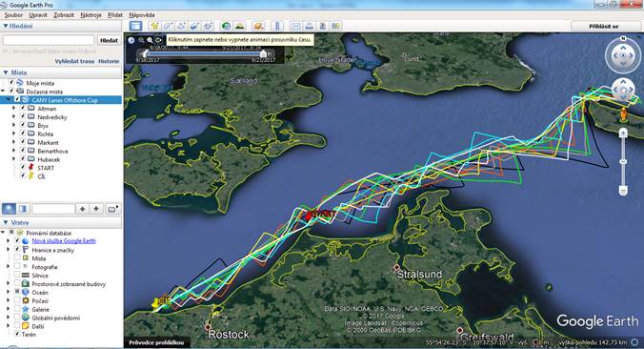Click the right handle of time slider

click(263, 53)
